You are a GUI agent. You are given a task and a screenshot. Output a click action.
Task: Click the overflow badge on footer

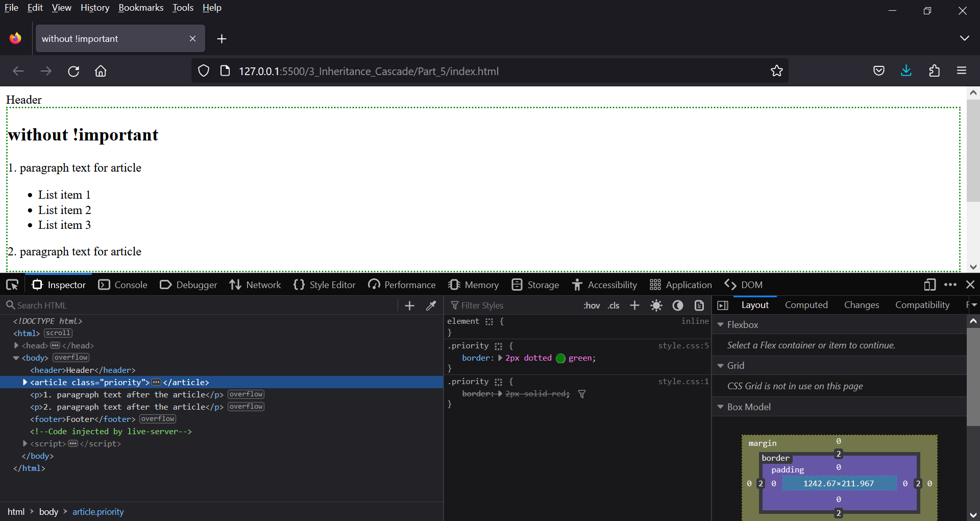(x=158, y=419)
